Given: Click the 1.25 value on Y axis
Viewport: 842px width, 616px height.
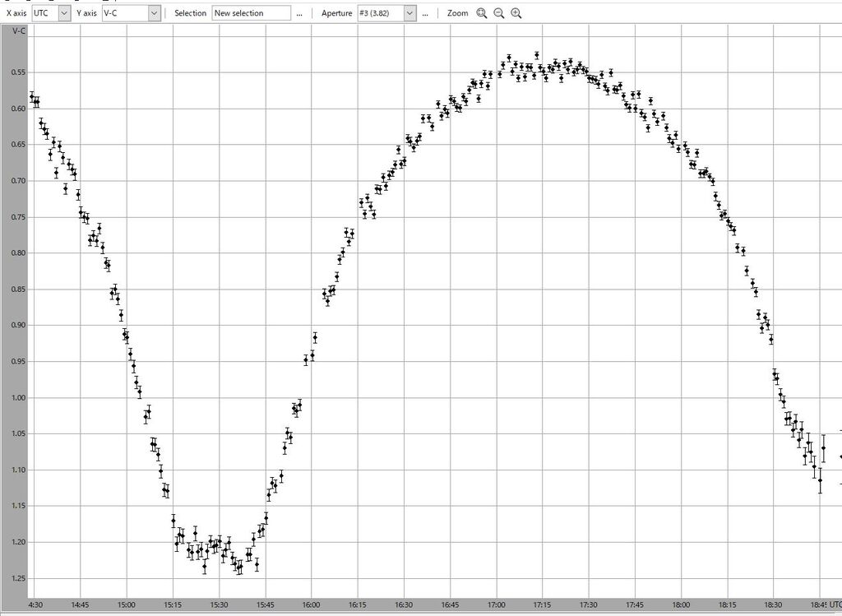Looking at the screenshot, I should pyautogui.click(x=18, y=578).
